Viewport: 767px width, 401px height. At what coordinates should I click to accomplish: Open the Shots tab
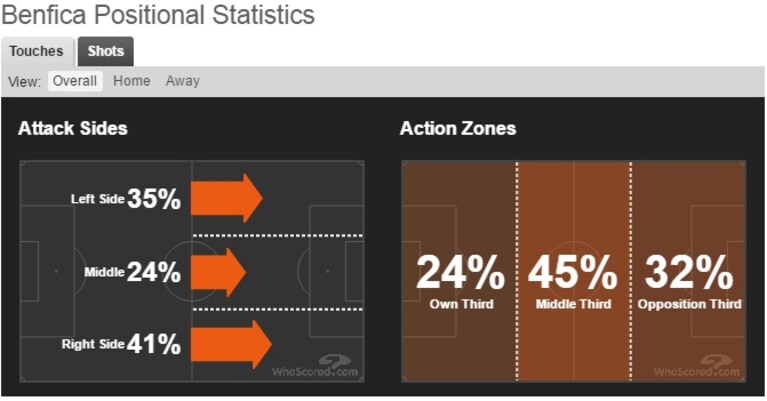(x=106, y=51)
